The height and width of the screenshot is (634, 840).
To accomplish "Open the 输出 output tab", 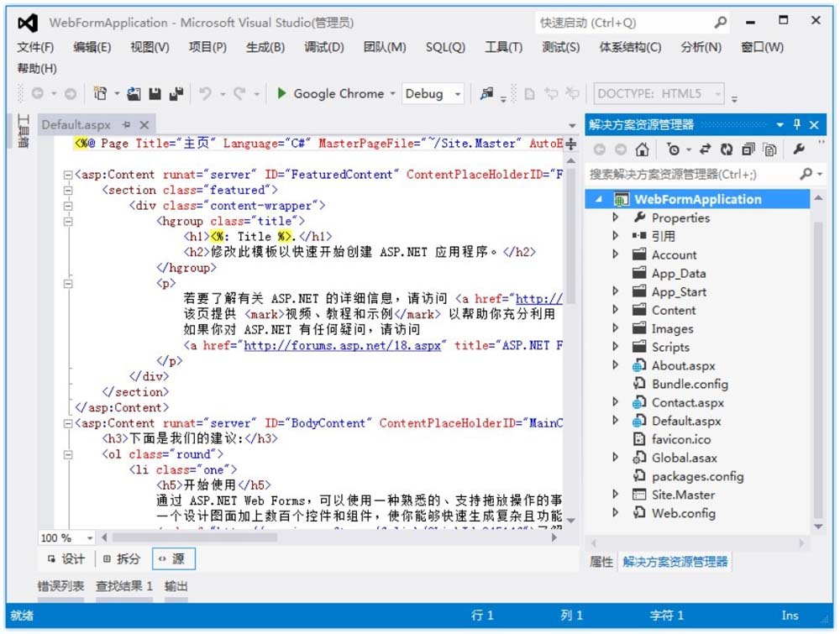I will (x=176, y=586).
